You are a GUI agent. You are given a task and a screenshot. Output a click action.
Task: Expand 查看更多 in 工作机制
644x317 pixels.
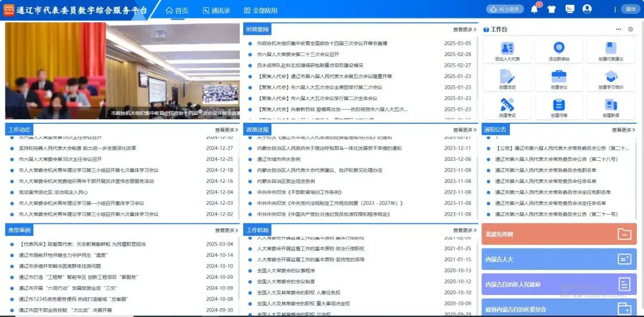(465, 231)
